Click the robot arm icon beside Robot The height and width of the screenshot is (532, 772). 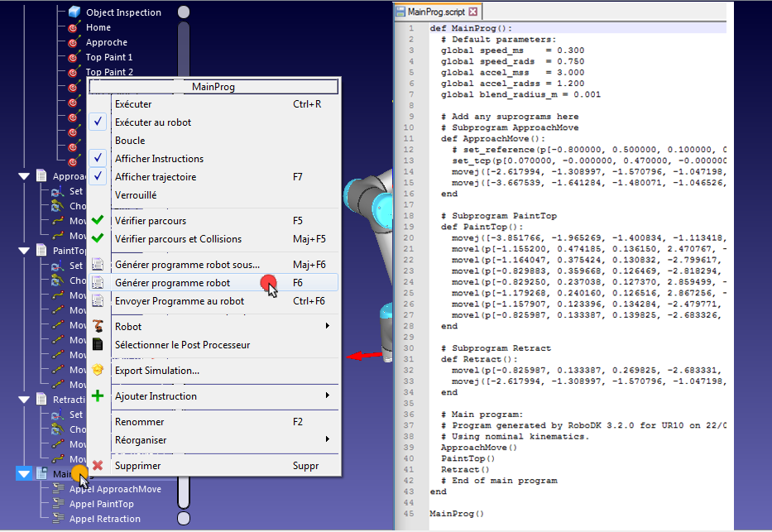pos(98,326)
